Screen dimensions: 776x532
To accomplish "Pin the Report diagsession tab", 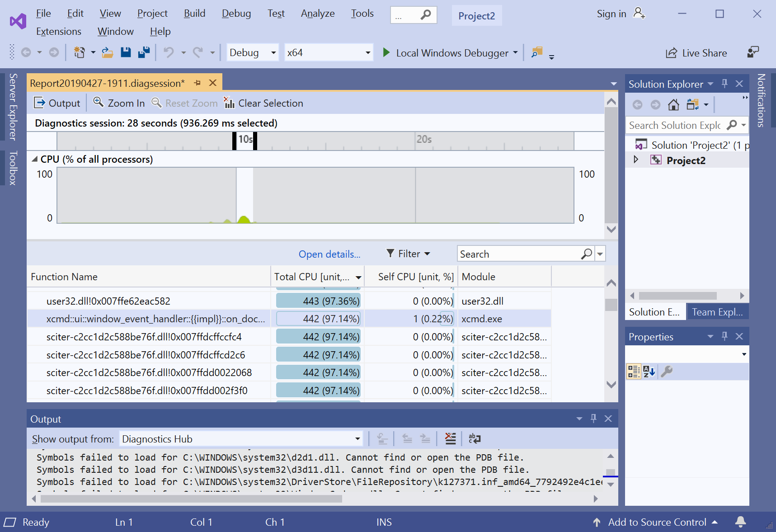I will click(198, 83).
